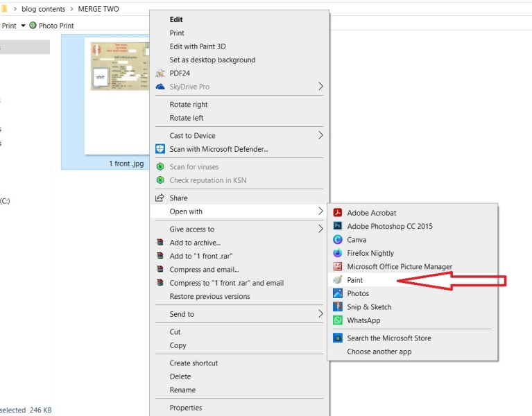Screen dimensions: 532x416
Task: Click the Microsoft Defender shield icon
Action: click(160, 149)
